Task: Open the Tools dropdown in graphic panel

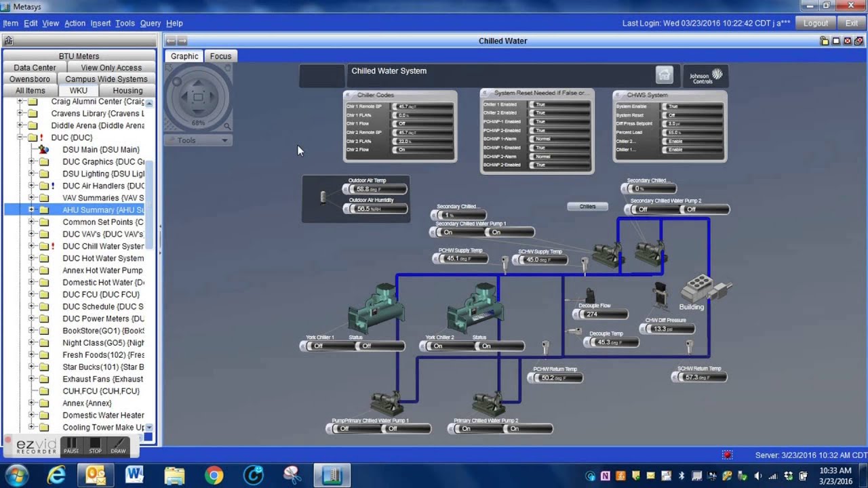Action: [199, 140]
